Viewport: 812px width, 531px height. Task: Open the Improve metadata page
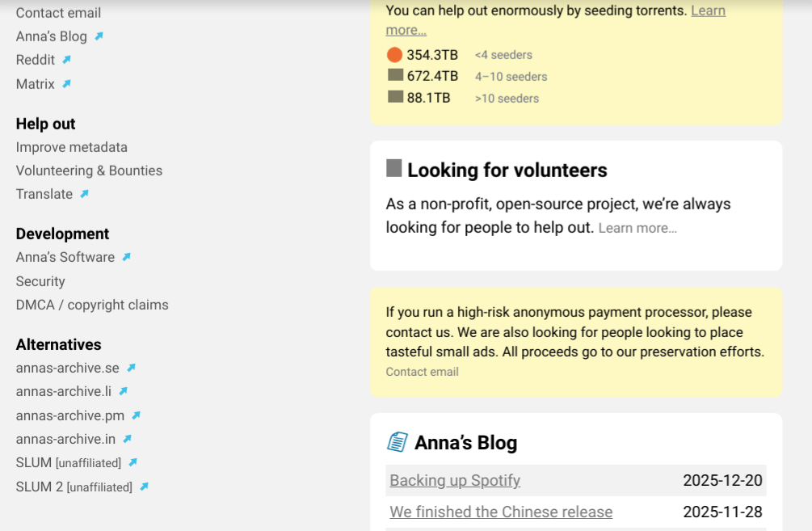71,147
